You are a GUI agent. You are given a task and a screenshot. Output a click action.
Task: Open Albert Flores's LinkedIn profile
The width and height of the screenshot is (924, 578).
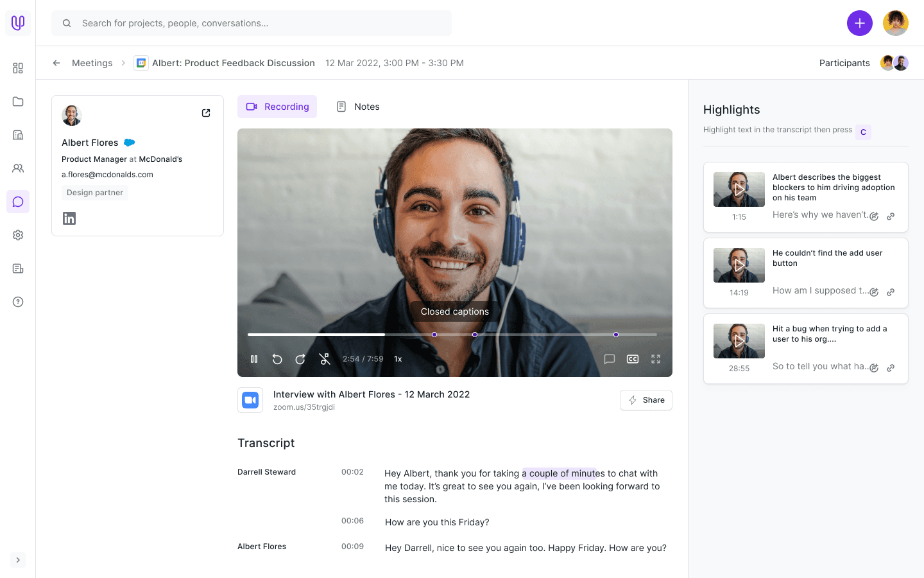tap(69, 218)
